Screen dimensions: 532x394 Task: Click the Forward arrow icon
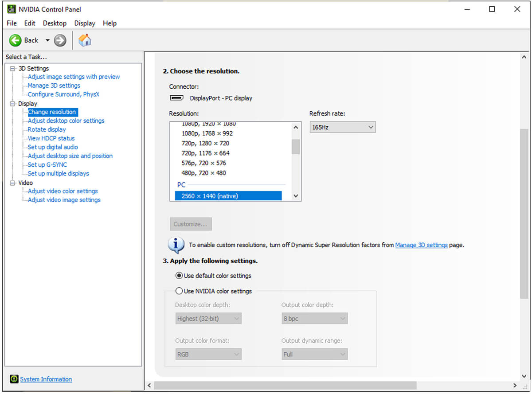[x=60, y=40]
